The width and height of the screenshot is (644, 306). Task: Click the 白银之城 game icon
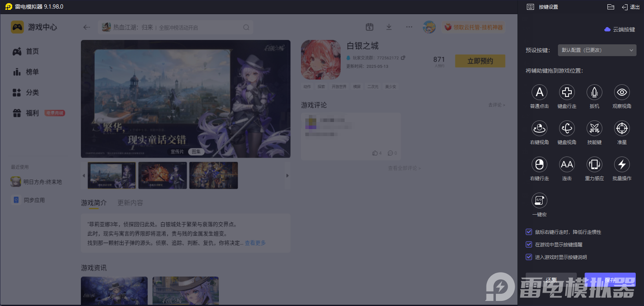[x=321, y=60]
